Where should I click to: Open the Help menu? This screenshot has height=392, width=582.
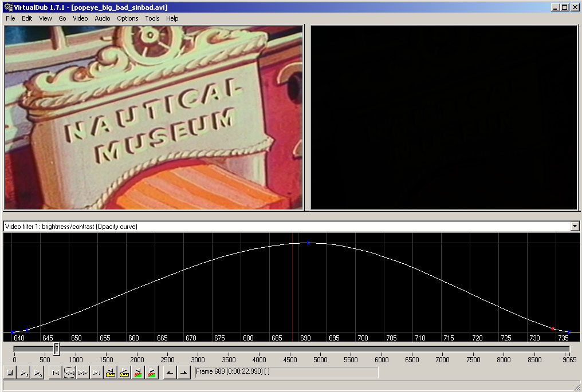[172, 18]
